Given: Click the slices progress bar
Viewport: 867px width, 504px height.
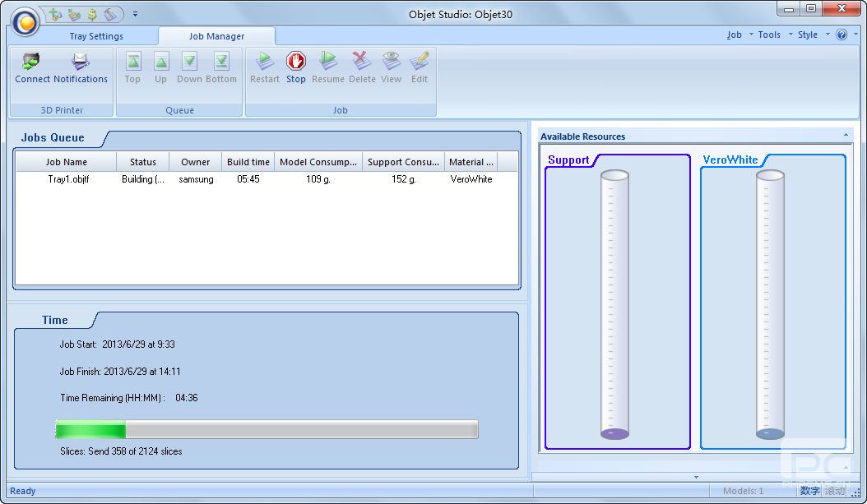Looking at the screenshot, I should click(267, 430).
